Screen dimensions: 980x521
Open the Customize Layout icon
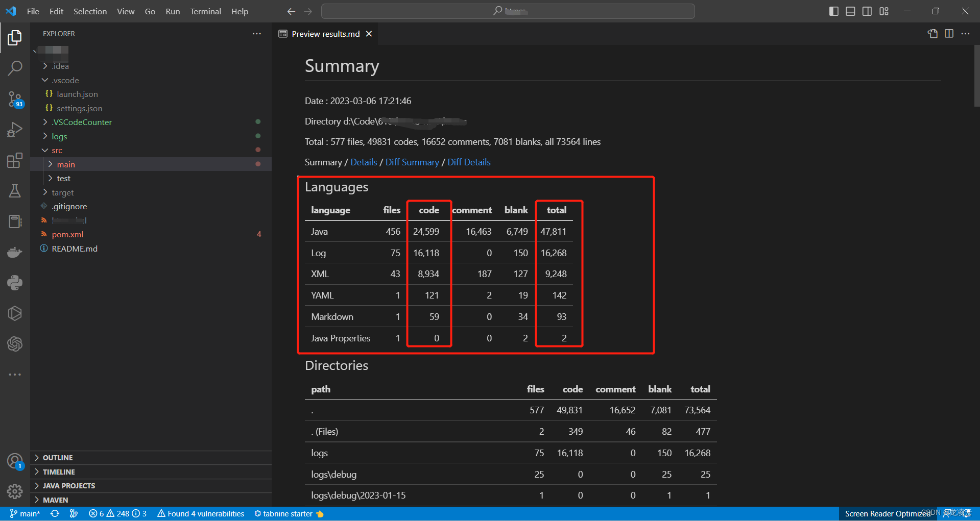click(x=884, y=11)
